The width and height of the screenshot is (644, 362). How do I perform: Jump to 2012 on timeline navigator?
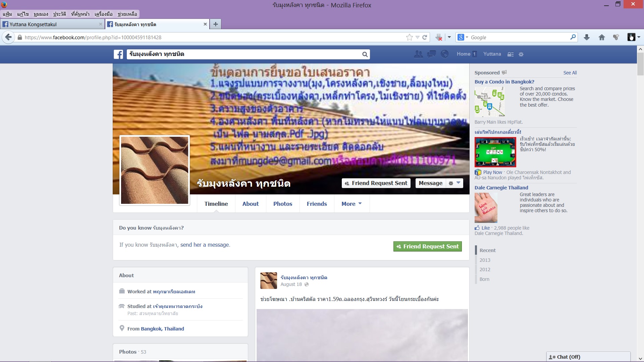pyautogui.click(x=485, y=269)
